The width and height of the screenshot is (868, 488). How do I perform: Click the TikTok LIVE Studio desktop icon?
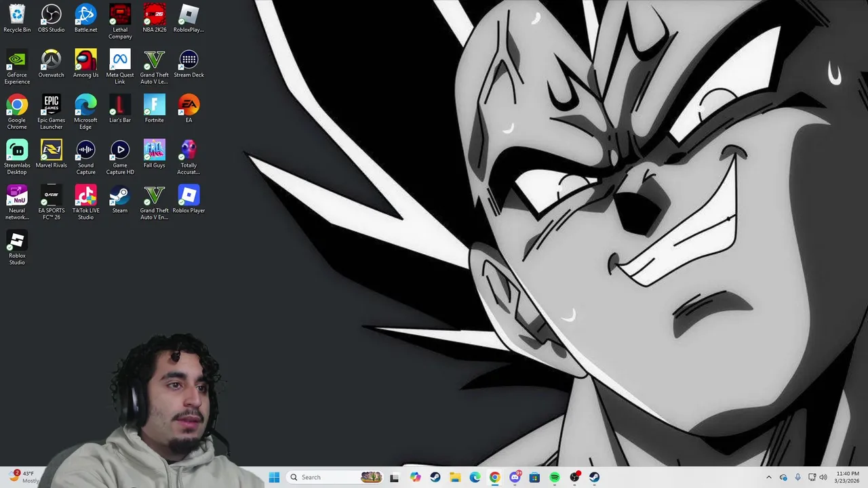(85, 203)
